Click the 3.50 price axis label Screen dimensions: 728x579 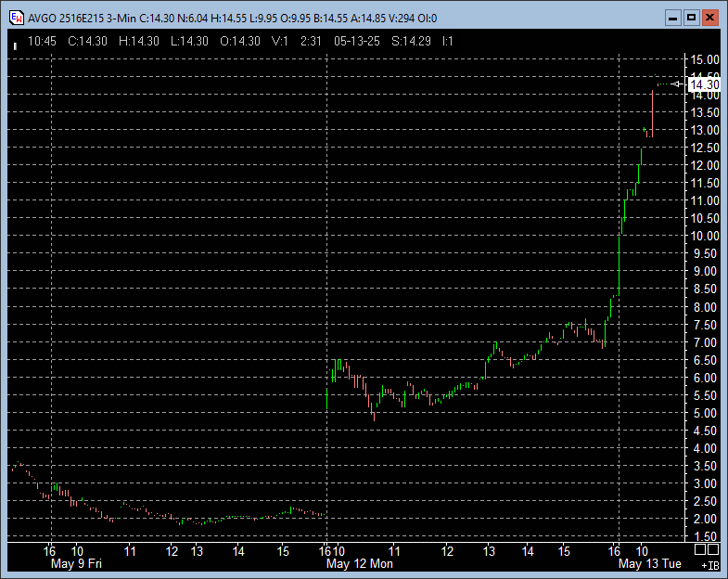[707, 466]
